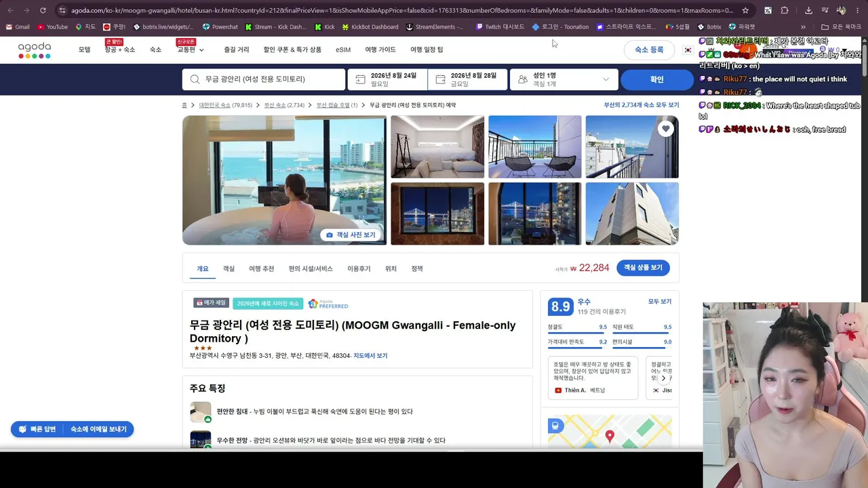Viewport: 868px width, 488px height.
Task: Switch to the 위치 tab
Action: coord(391,269)
